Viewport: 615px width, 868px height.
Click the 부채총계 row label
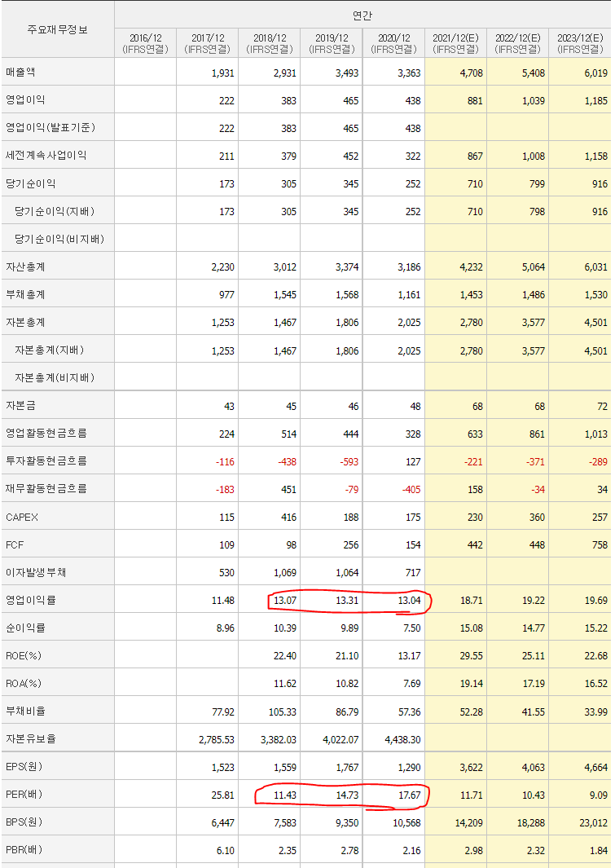click(25, 294)
